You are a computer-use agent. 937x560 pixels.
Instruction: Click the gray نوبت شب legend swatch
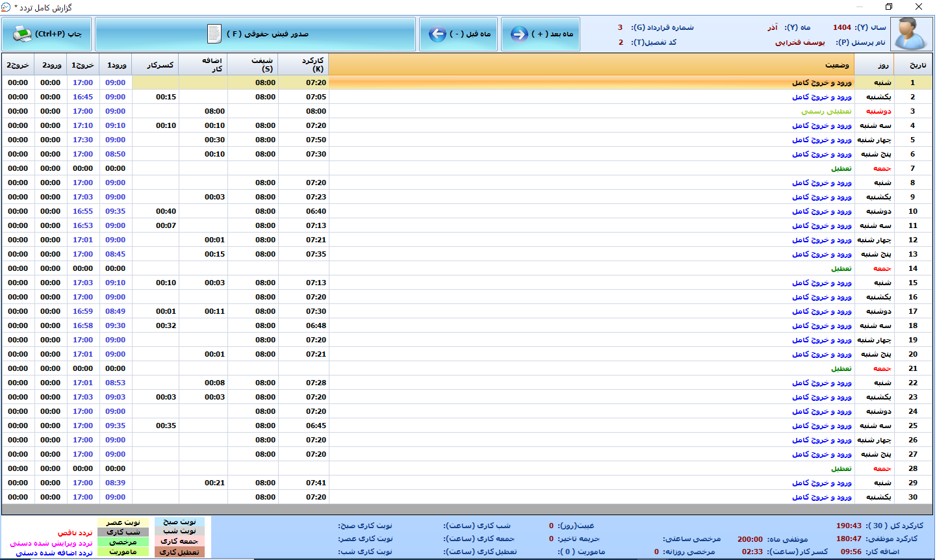[x=179, y=531]
